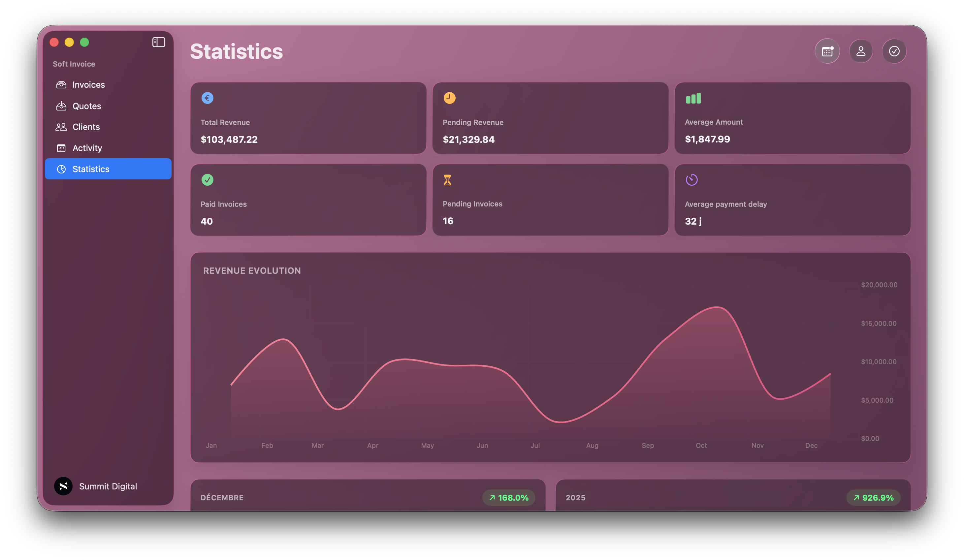Open the Invoices section
The image size is (964, 560).
click(108, 84)
